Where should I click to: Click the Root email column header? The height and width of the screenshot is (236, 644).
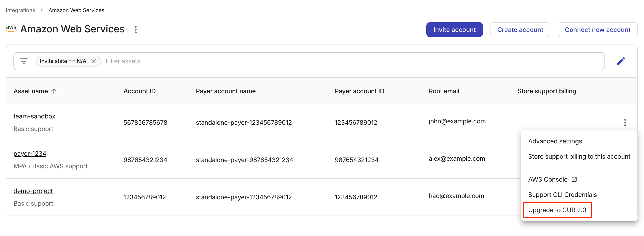point(444,91)
